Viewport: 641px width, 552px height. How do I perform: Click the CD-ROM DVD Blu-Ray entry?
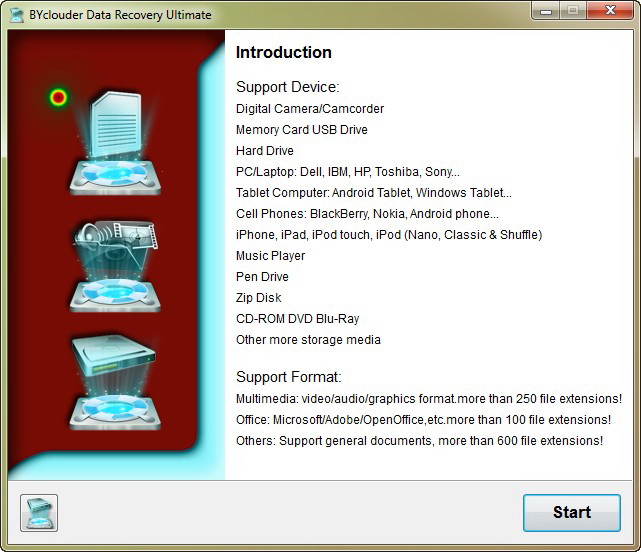click(x=297, y=319)
